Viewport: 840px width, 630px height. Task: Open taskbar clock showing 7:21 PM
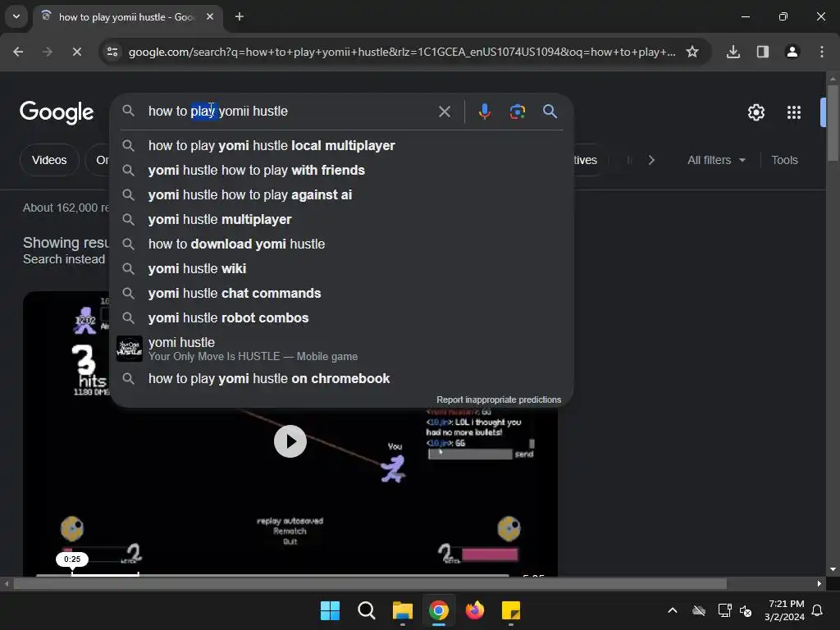(x=784, y=610)
